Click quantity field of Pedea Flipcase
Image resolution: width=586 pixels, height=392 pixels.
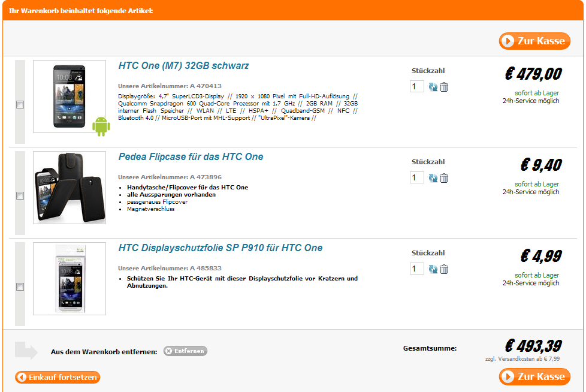coord(417,177)
